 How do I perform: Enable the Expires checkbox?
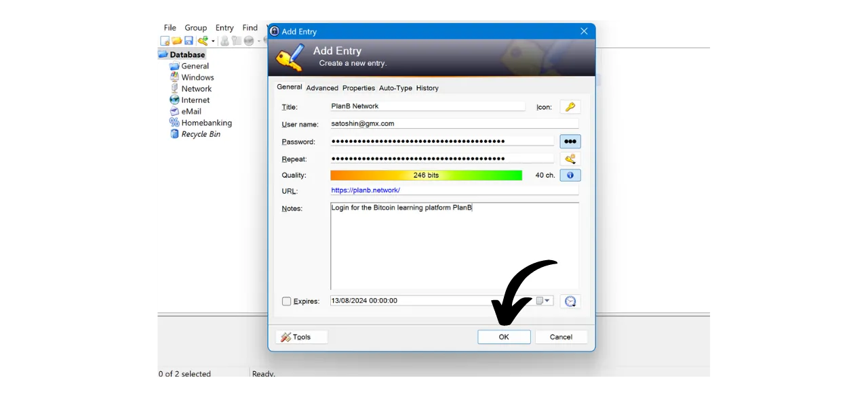[x=287, y=301]
